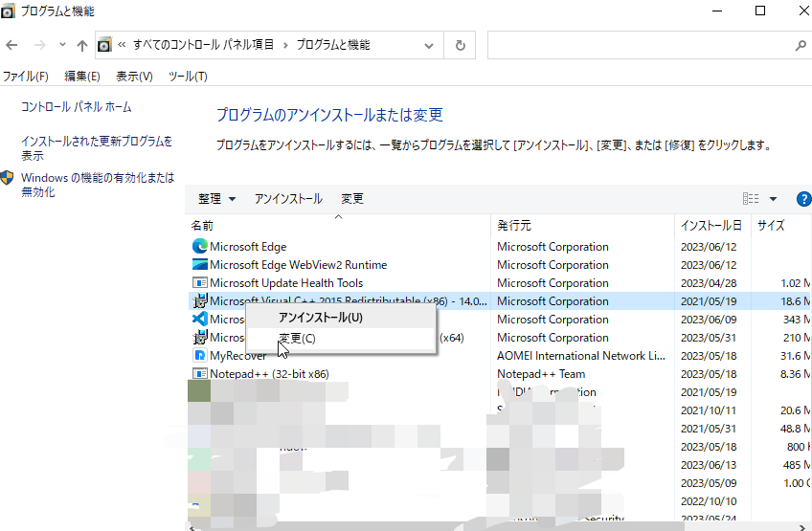Expand the address bar history dropdown
Screen dimensions: 812x531
pos(429,46)
